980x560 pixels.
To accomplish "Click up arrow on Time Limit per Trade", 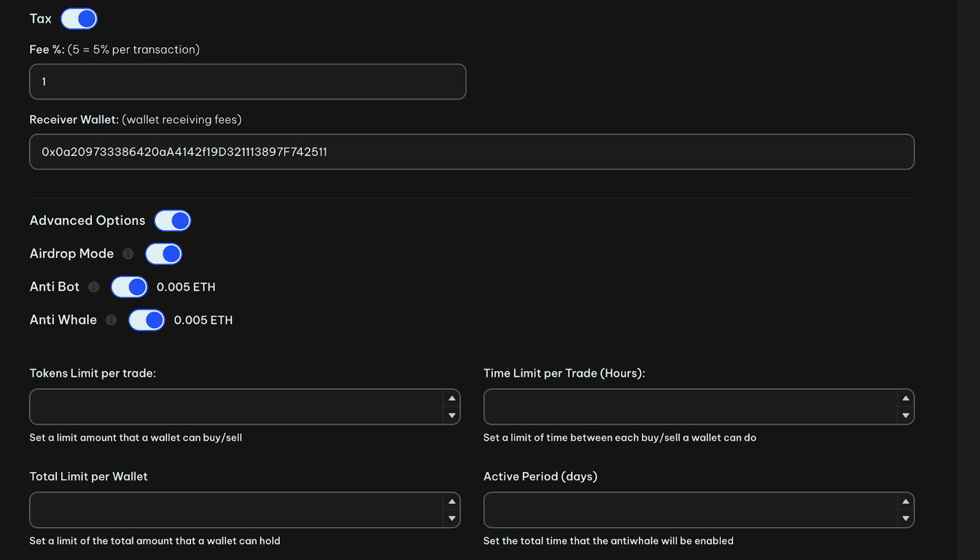I will tap(906, 398).
